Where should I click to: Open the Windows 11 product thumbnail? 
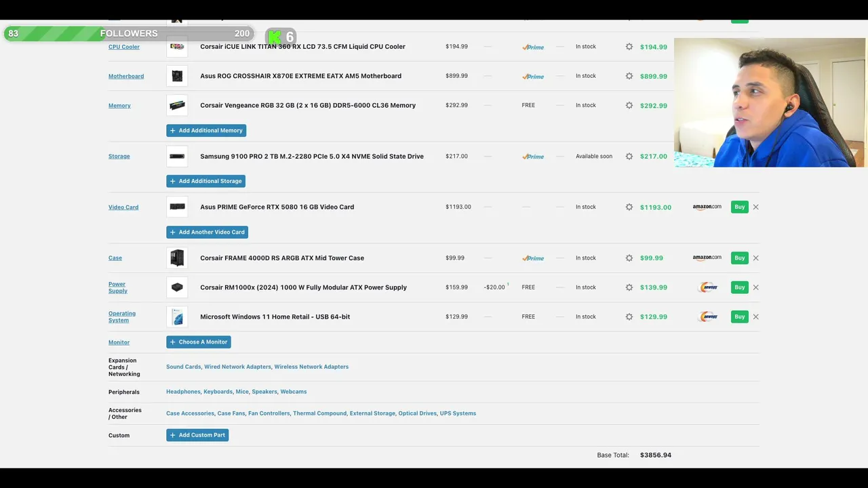[x=177, y=317]
